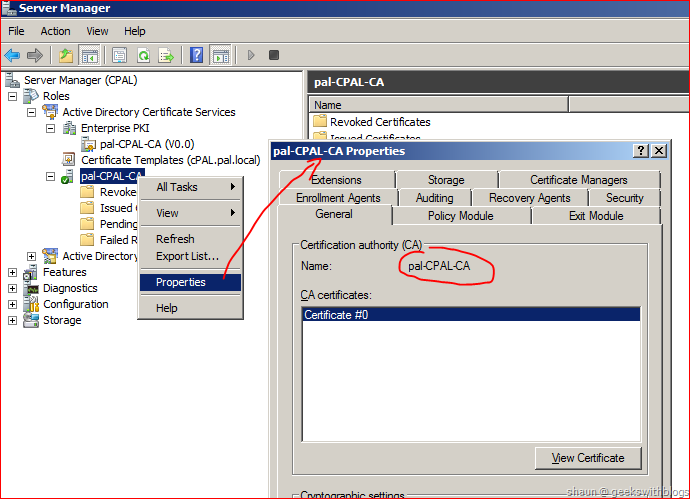The height and width of the screenshot is (499, 690).
Task: Click the green Refresh toolbar icon
Action: [143, 55]
